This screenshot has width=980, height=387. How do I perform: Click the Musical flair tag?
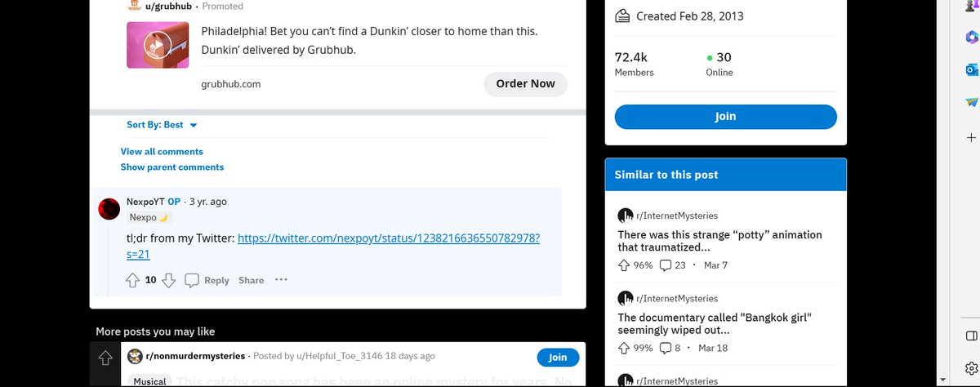click(x=149, y=381)
